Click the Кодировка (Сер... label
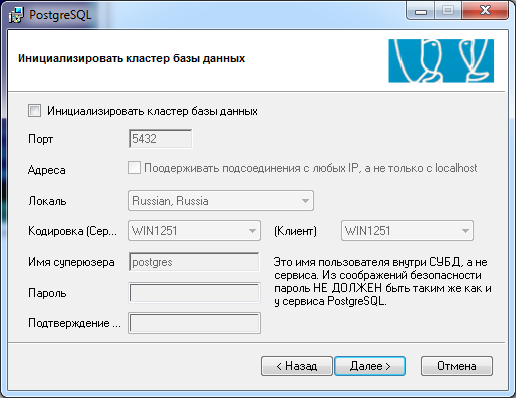Screen dimensions: 516x398 pyautogui.click(x=73, y=231)
